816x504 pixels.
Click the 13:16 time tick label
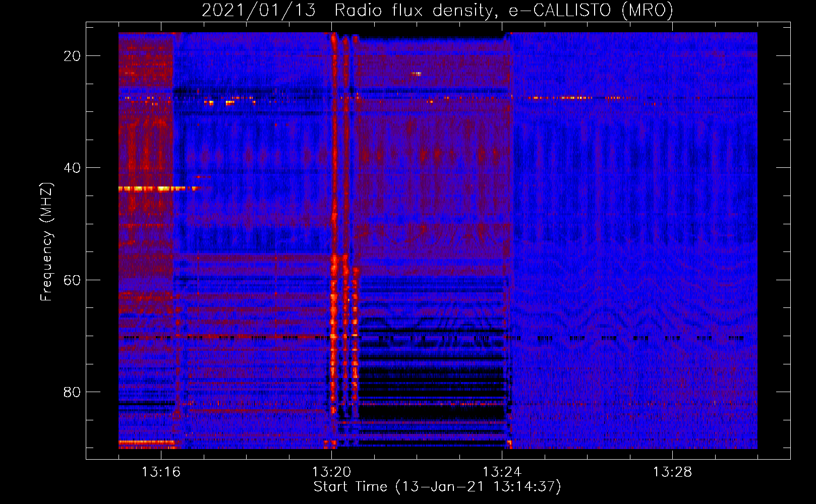point(161,472)
